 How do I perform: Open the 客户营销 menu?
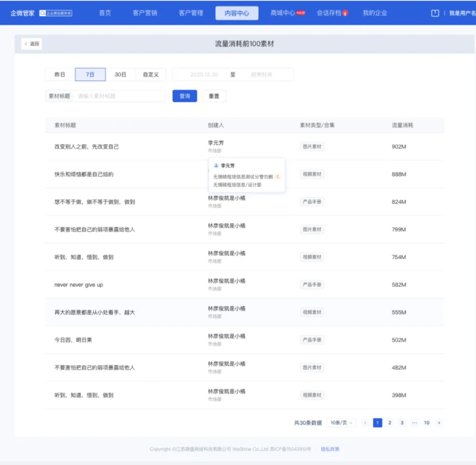145,13
